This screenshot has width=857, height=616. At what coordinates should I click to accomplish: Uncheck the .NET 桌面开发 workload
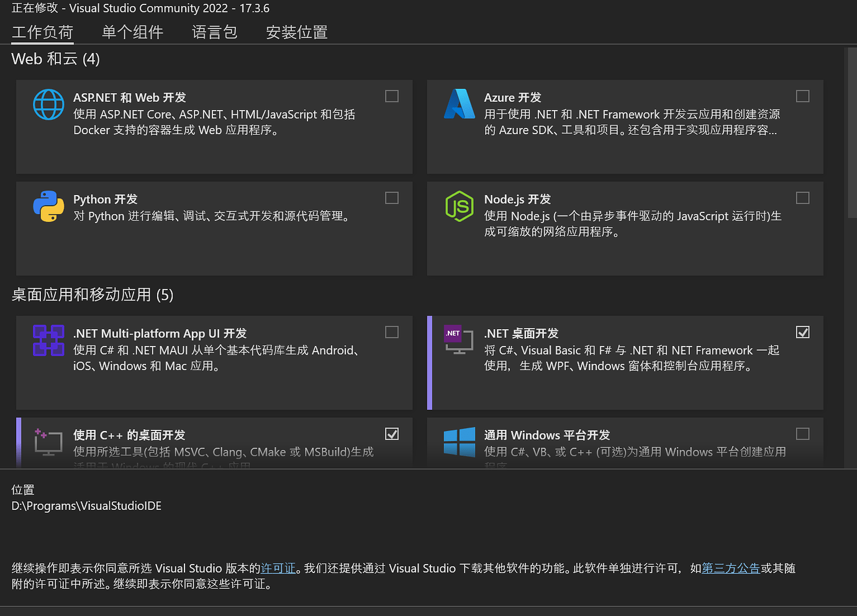(x=802, y=332)
